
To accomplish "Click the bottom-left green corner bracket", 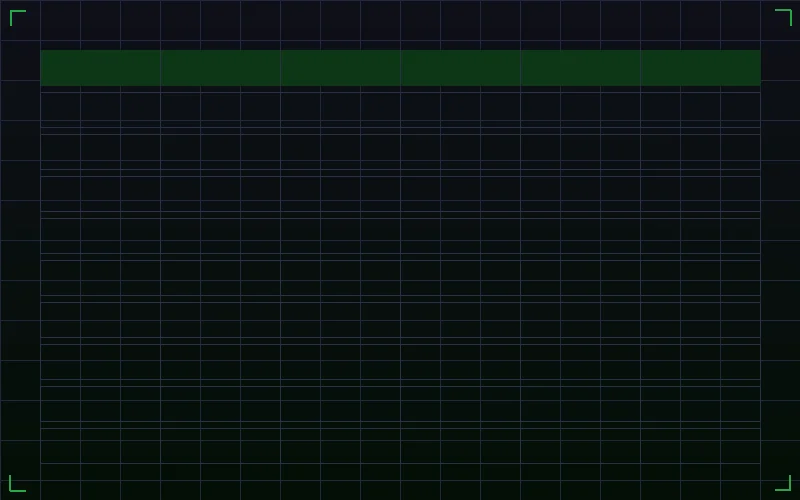I will coord(16,484).
